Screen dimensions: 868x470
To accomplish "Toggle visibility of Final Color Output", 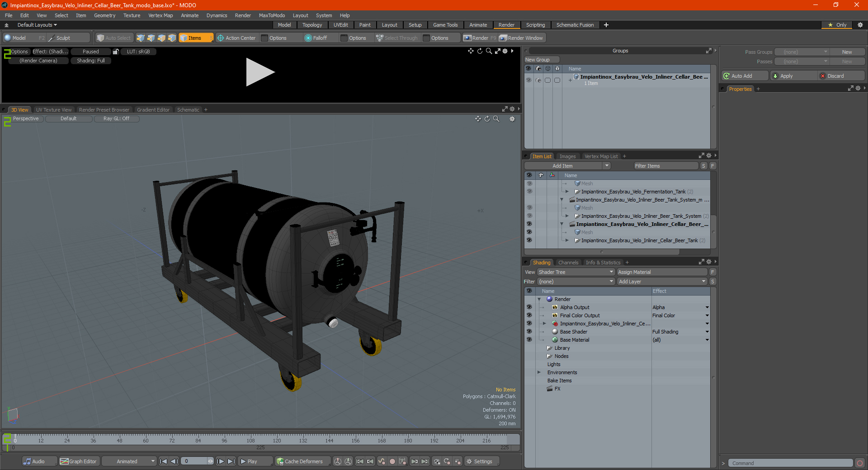I will [529, 315].
